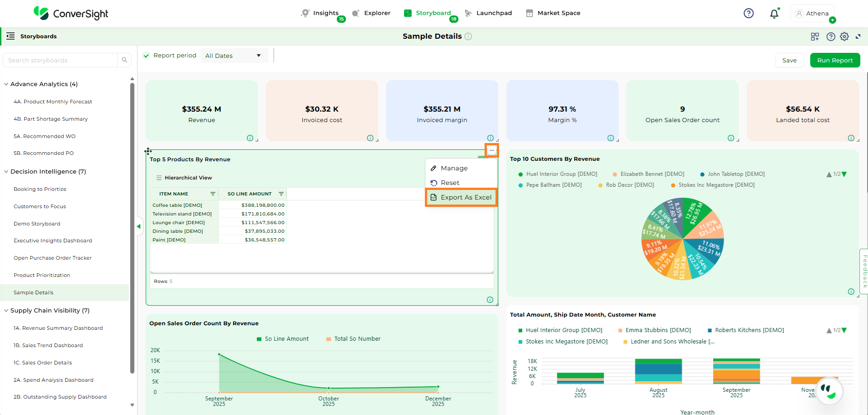Screen dimensions: 868x415
Task: Click info icon on Revenue card
Action: click(250, 138)
